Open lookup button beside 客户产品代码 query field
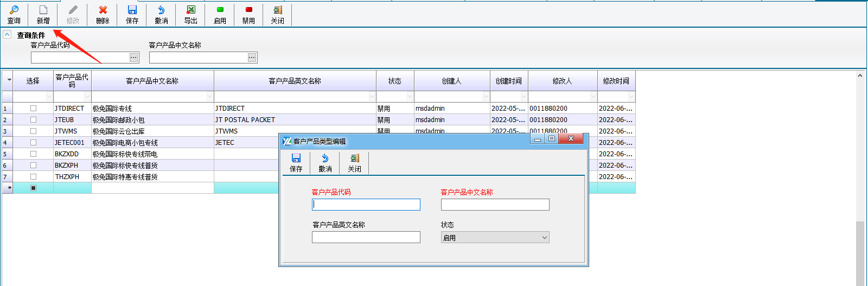The height and width of the screenshot is (286, 868). (x=133, y=58)
